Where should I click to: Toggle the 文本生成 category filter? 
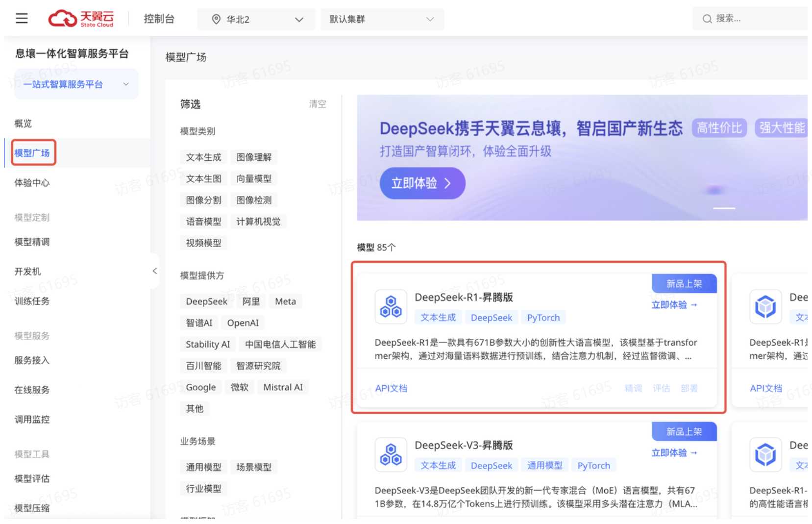click(203, 157)
